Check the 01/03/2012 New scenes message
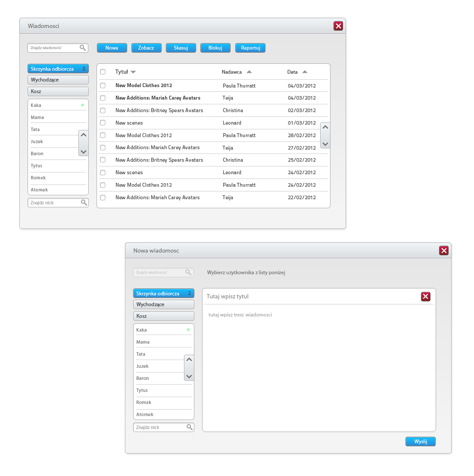Screen dimensions: 474x476 (103, 122)
